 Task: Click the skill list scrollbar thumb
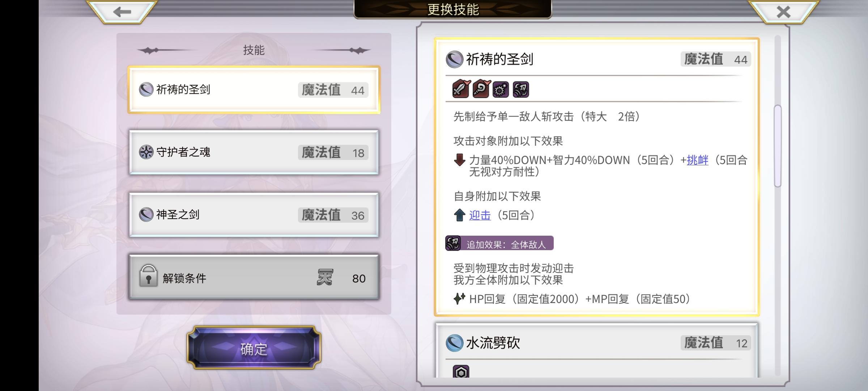click(778, 146)
